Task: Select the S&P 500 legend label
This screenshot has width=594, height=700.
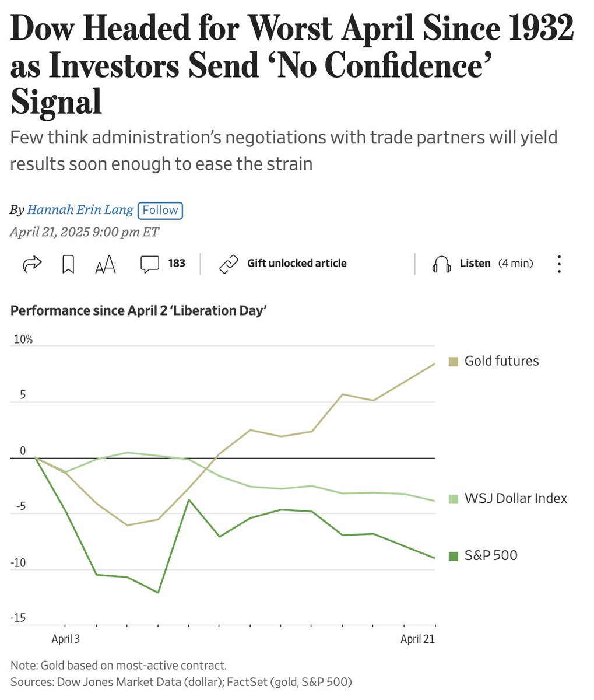Action: pyautogui.click(x=491, y=556)
